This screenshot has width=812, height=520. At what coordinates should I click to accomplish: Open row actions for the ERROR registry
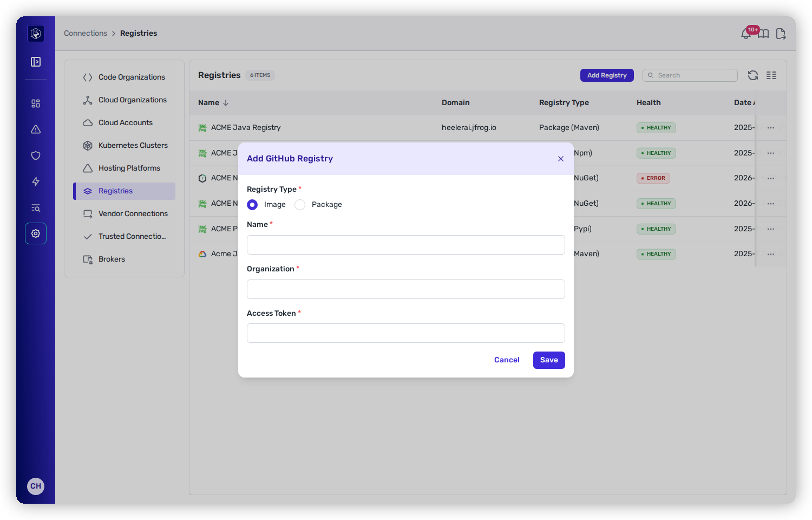click(x=771, y=178)
